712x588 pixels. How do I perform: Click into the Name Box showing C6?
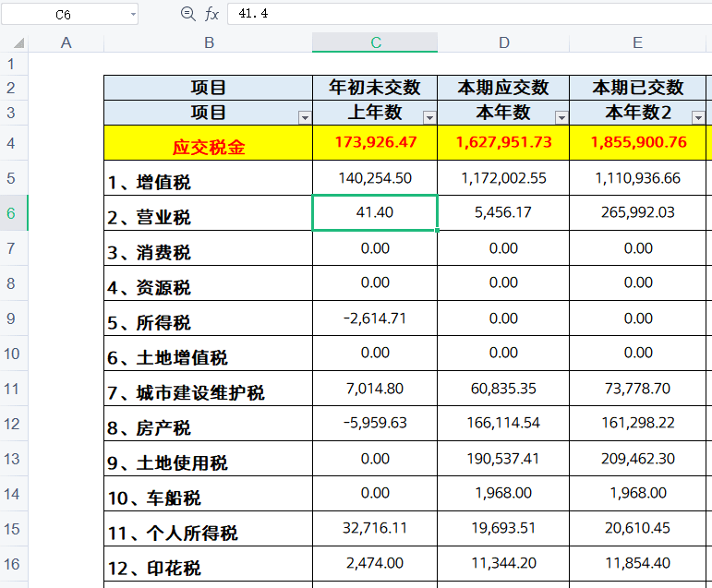click(63, 14)
